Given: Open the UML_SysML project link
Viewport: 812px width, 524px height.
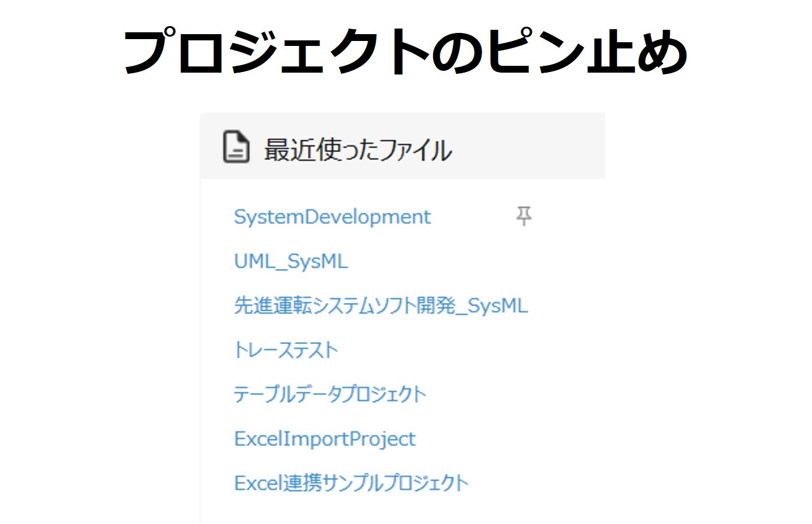Looking at the screenshot, I should coord(291,262).
